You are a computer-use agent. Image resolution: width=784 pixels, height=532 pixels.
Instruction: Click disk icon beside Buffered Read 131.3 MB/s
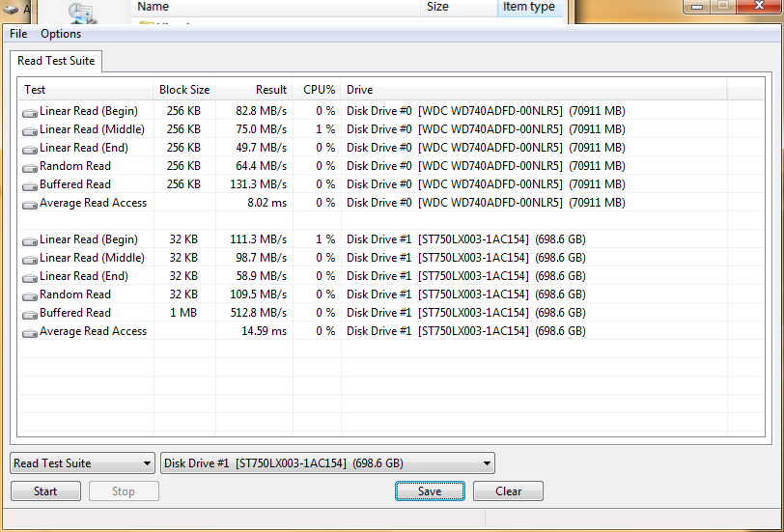point(30,185)
